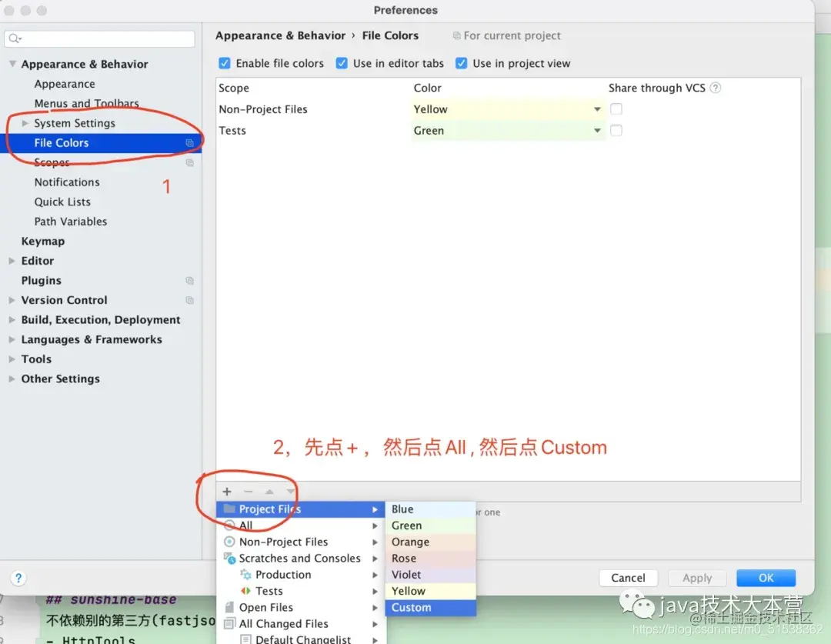The width and height of the screenshot is (831, 644).
Task: Click the Share through VCS help icon
Action: click(x=716, y=88)
